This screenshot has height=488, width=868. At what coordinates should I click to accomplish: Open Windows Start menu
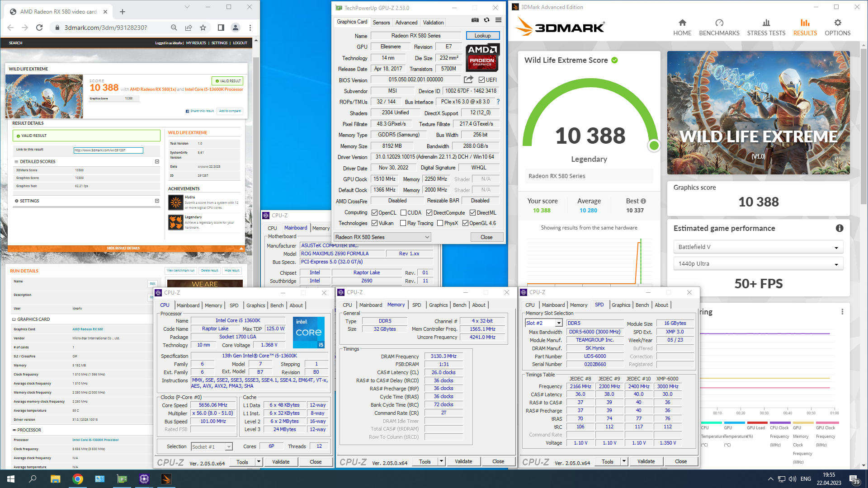coord(11,479)
